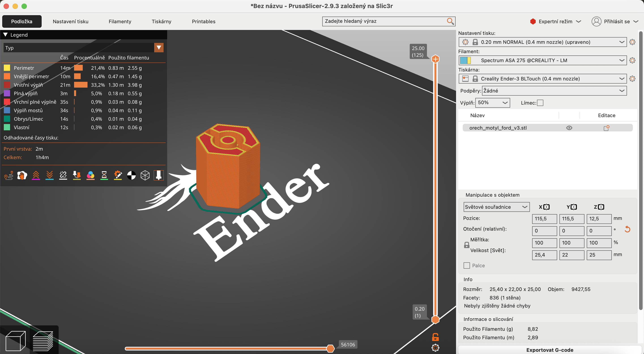Toggle color changes icon with three circles
This screenshot has width=644, height=354.
coord(90,175)
